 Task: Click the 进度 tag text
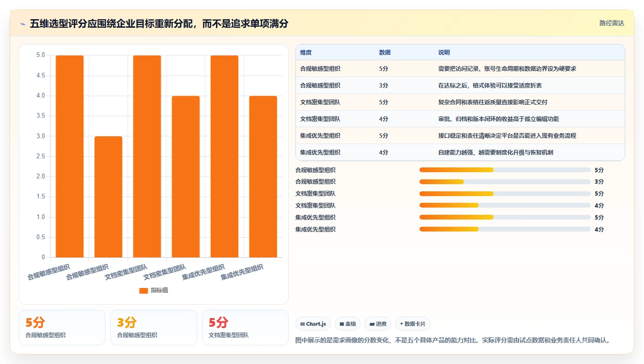(x=381, y=324)
